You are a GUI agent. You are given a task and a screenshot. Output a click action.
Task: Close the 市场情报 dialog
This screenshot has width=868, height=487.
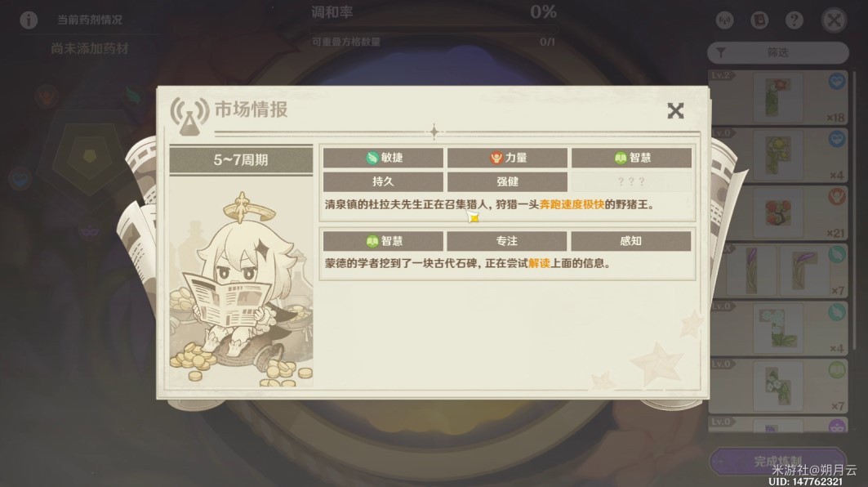pyautogui.click(x=674, y=111)
